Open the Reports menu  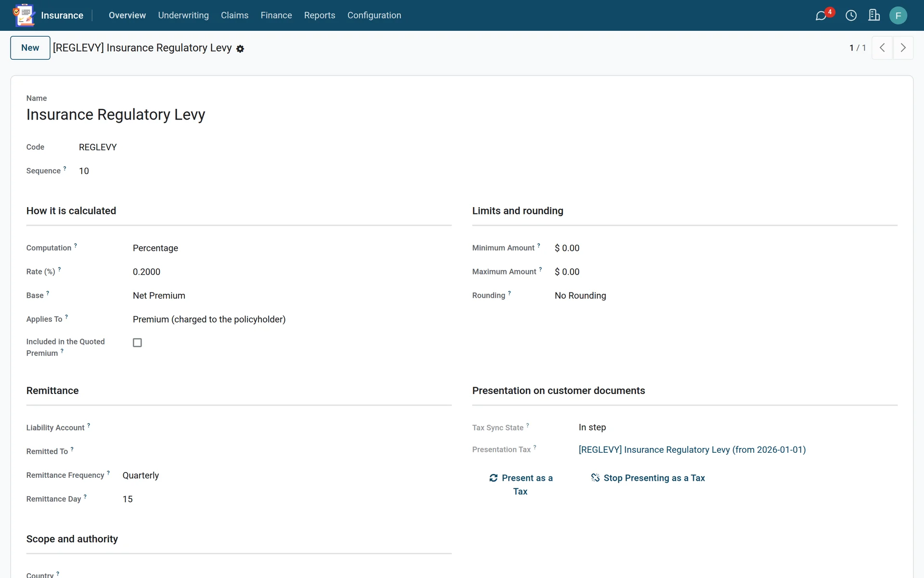pos(320,15)
